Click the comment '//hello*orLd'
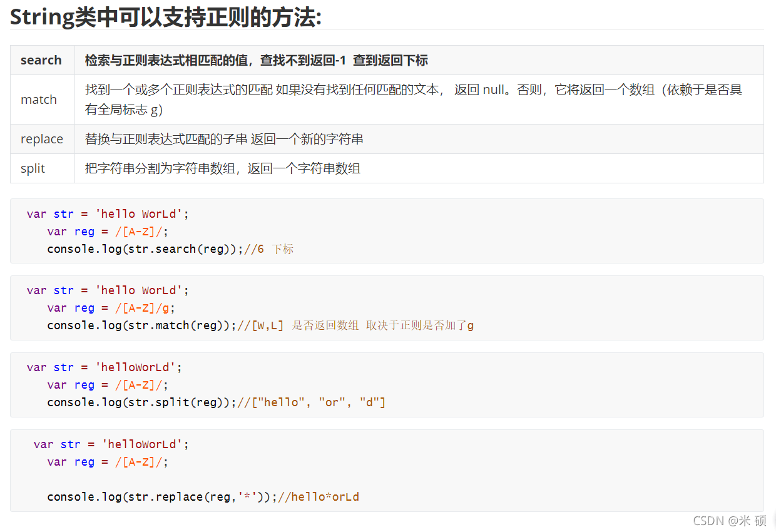Viewport: 776px width, 532px height. (x=319, y=497)
